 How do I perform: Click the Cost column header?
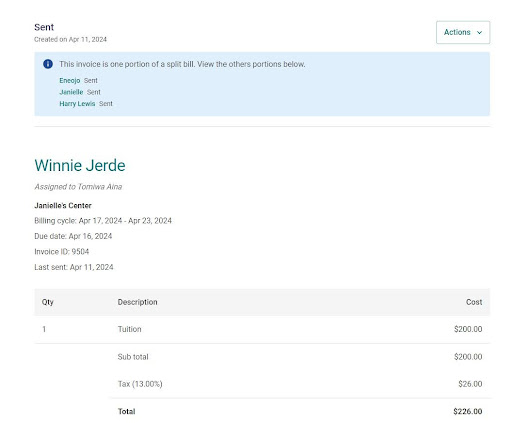pyautogui.click(x=474, y=302)
